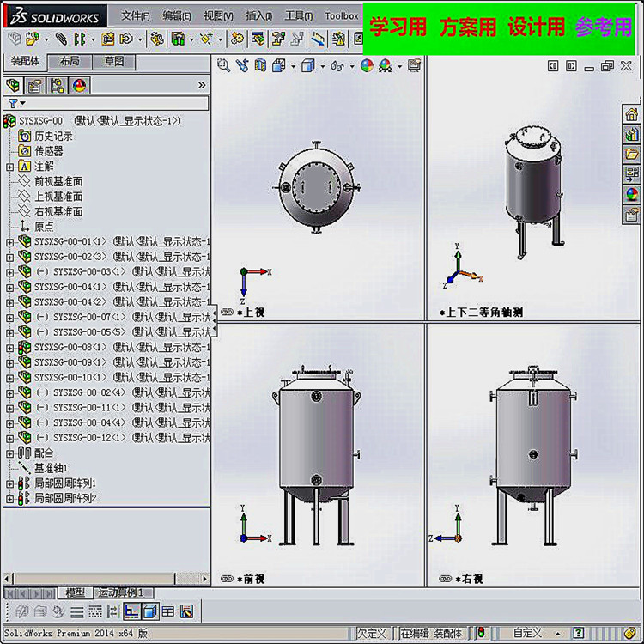Click the paperclip Mate tool icon

click(x=61, y=39)
